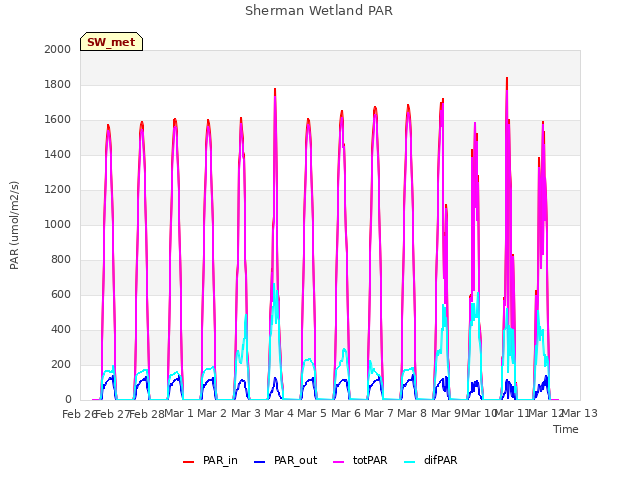Click the magenta totPAR legend swatch
Screen dimensions: 640x480
(x=338, y=461)
